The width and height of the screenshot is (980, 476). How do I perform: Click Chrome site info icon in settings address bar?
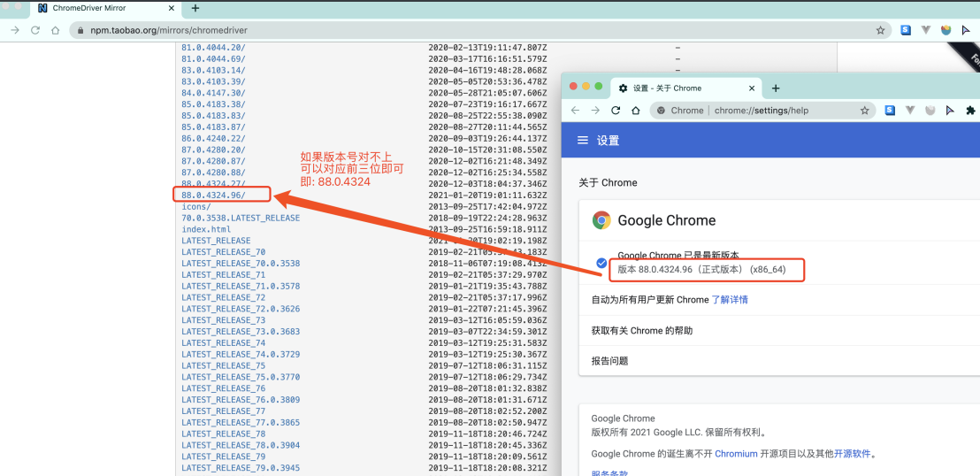pyautogui.click(x=662, y=110)
